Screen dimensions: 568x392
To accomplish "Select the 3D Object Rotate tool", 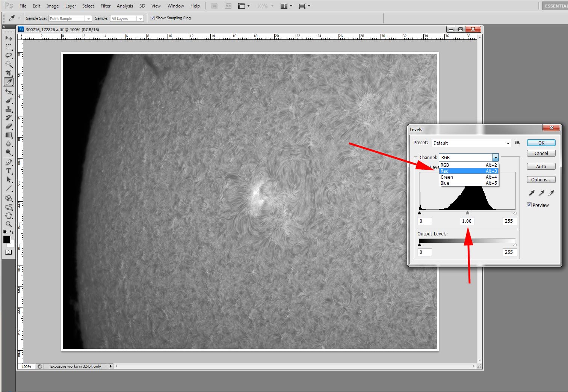I will pyautogui.click(x=9, y=198).
